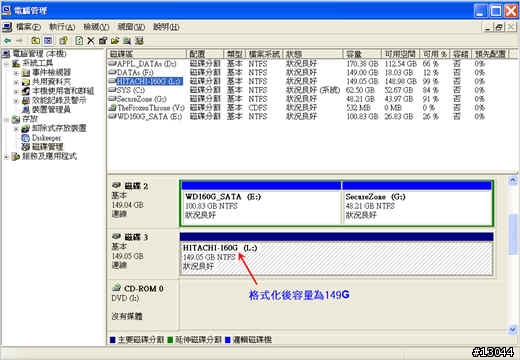
Task: Sort by the 可用 % column header
Action: 435,54
